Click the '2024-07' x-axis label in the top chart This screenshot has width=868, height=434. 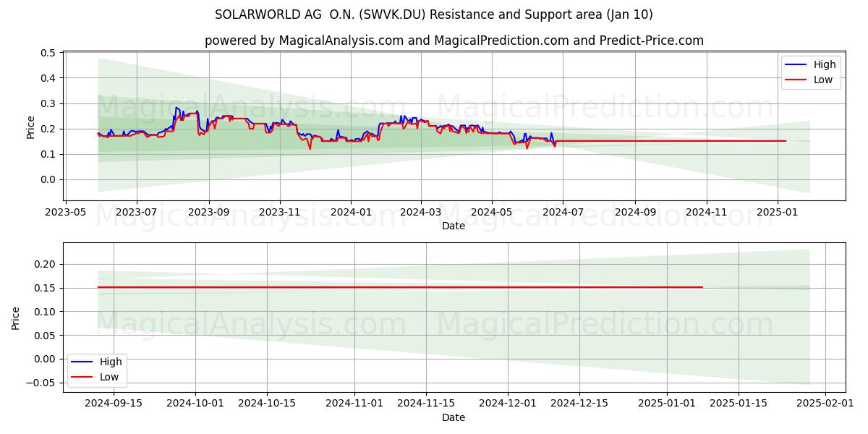click(563, 213)
